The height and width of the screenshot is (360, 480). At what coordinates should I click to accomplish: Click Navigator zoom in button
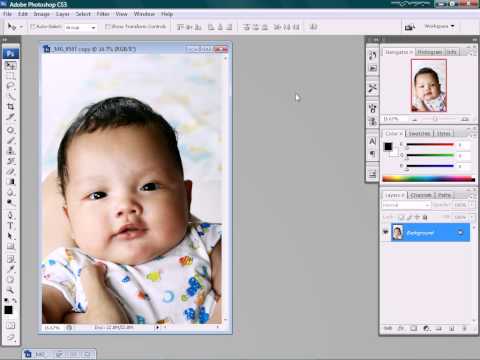click(x=465, y=119)
